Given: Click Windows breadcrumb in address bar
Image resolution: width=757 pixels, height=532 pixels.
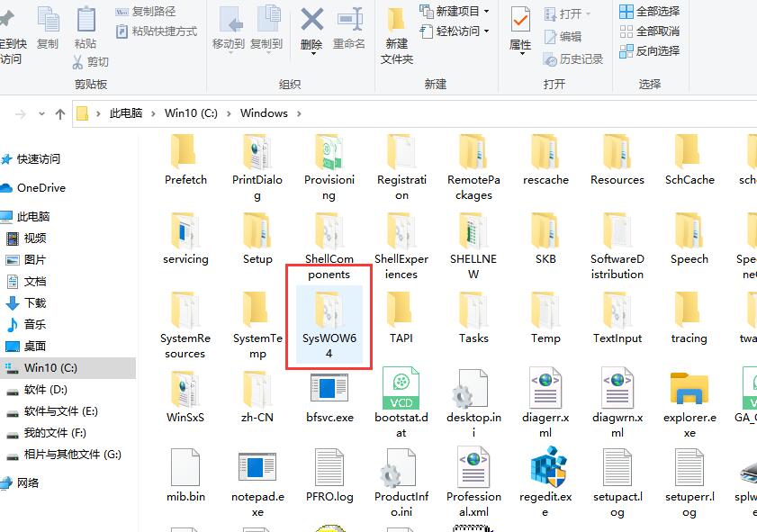Looking at the screenshot, I should (x=264, y=113).
